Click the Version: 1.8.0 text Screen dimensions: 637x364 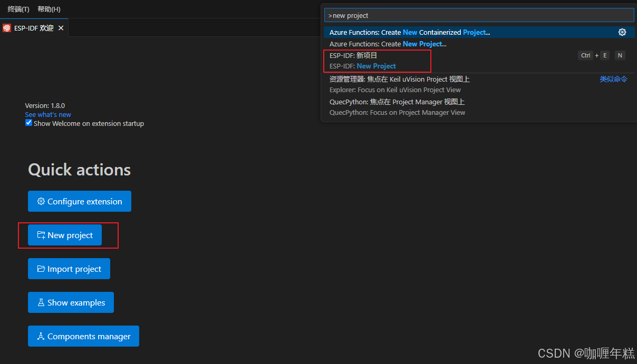[45, 105]
